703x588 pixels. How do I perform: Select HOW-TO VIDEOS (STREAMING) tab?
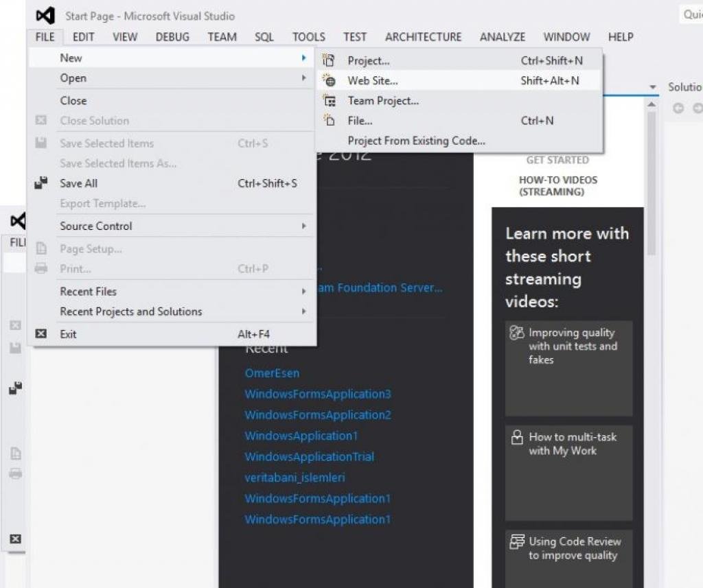point(557,185)
